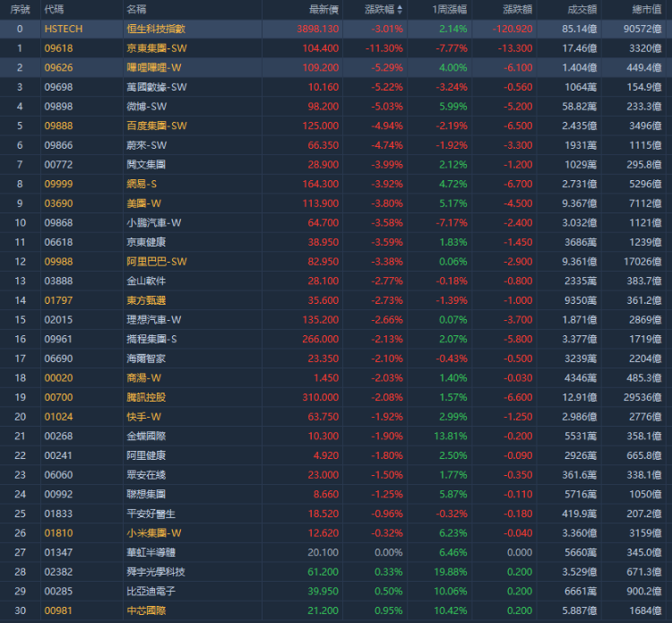Open 金蝶國際 stock
The image size is (672, 623).
146,436
